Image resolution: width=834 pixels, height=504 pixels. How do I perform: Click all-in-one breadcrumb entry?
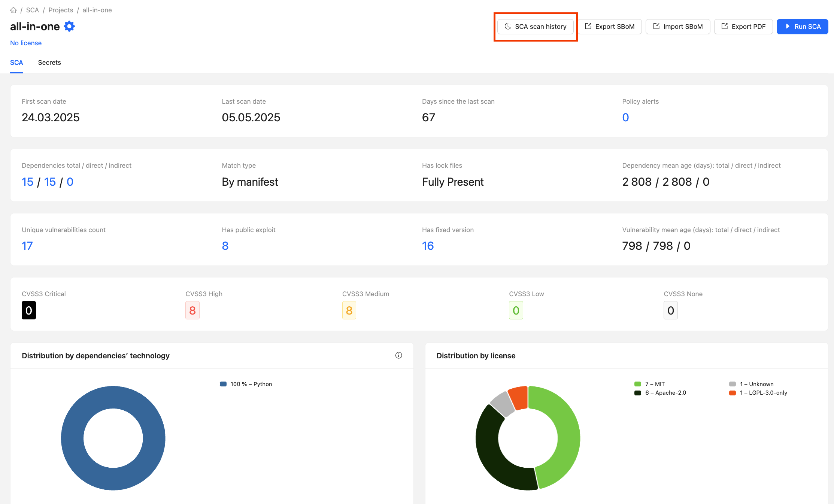(x=97, y=10)
